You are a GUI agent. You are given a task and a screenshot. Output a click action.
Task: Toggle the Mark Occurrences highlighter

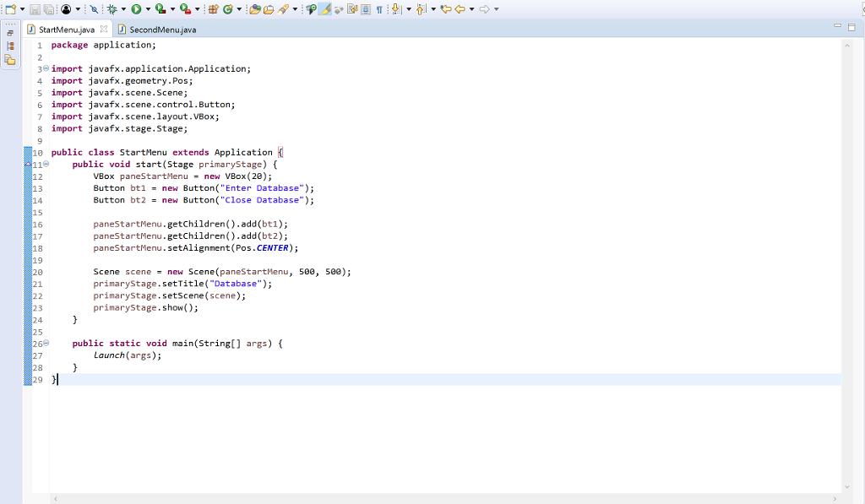click(x=324, y=8)
